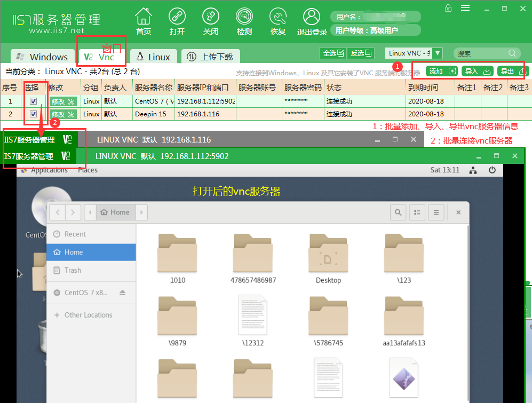
Task: Select the \123 folder
Action: 404,259
